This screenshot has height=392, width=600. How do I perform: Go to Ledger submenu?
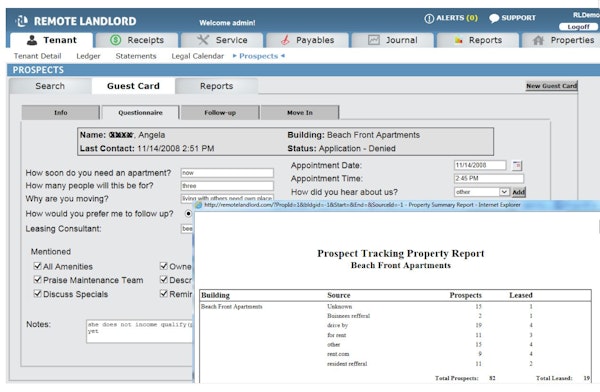click(88, 56)
